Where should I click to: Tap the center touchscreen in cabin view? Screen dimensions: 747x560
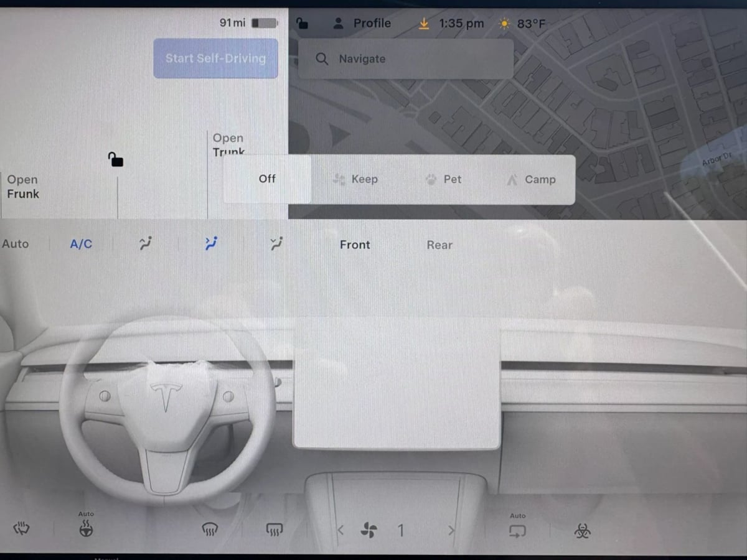pos(397,384)
